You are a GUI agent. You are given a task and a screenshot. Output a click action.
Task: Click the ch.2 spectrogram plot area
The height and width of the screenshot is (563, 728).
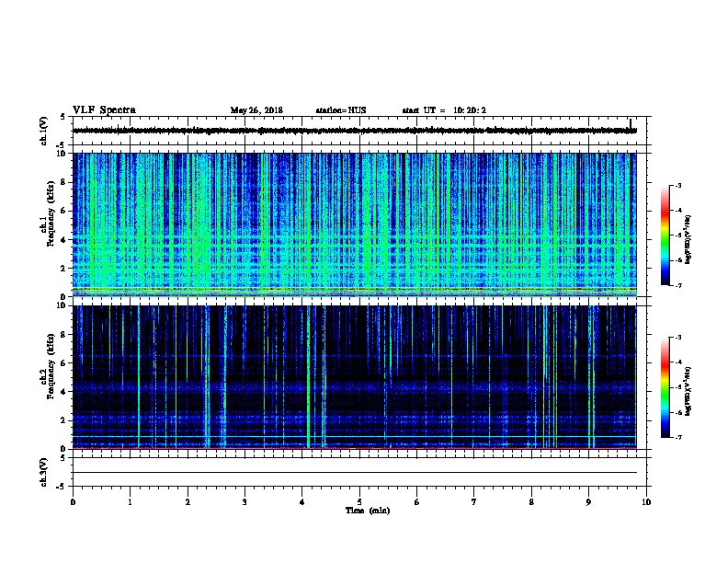tap(355, 377)
